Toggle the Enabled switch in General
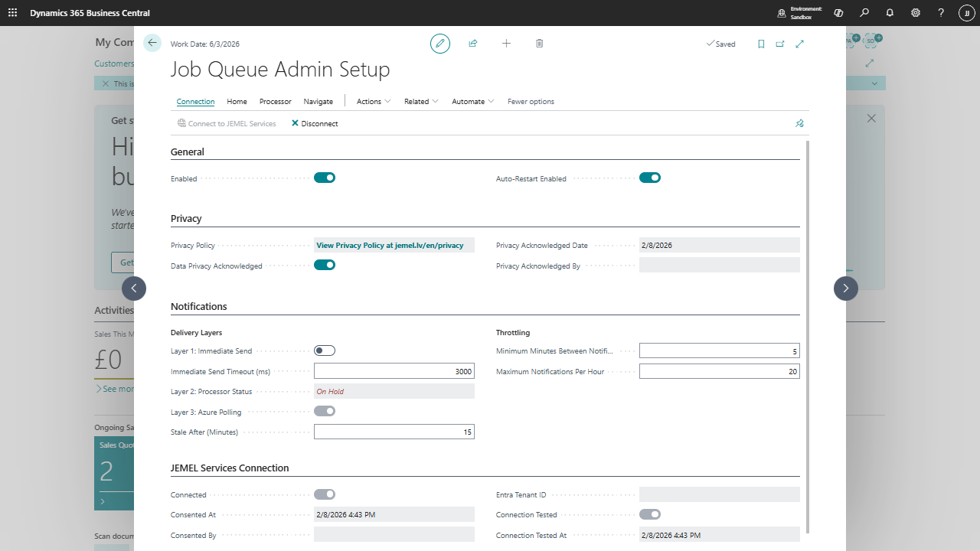Image resolution: width=980 pixels, height=551 pixels. 325,178
